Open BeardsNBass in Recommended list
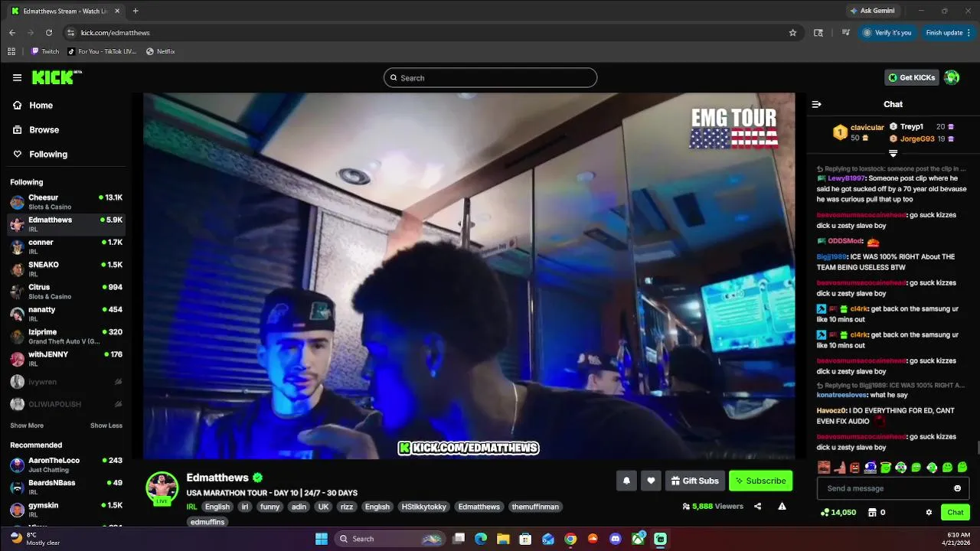Screen dimensions: 980x551 [65, 487]
